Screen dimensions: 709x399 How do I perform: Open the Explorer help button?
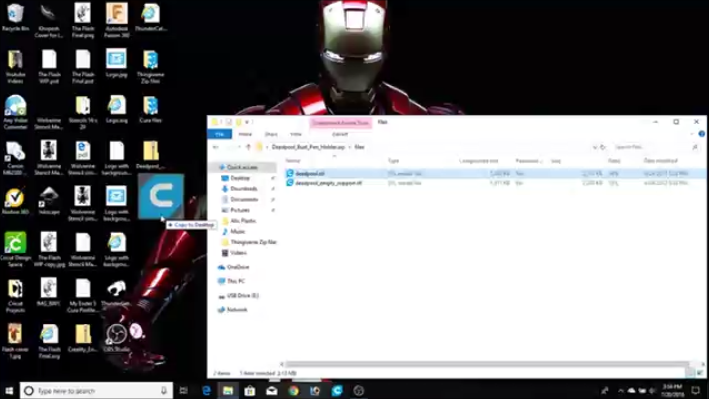pyautogui.click(x=701, y=134)
